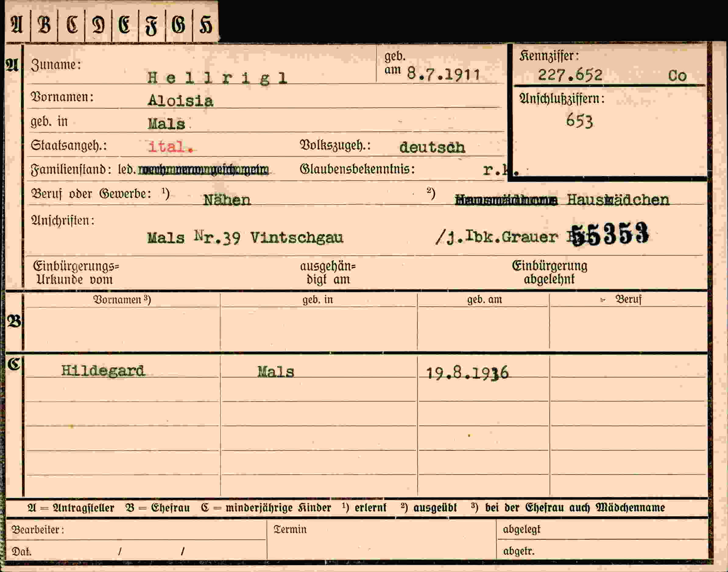Viewport: 728px width, 572px height.
Task: Click the 'Beruf' column header
Action: point(628,299)
